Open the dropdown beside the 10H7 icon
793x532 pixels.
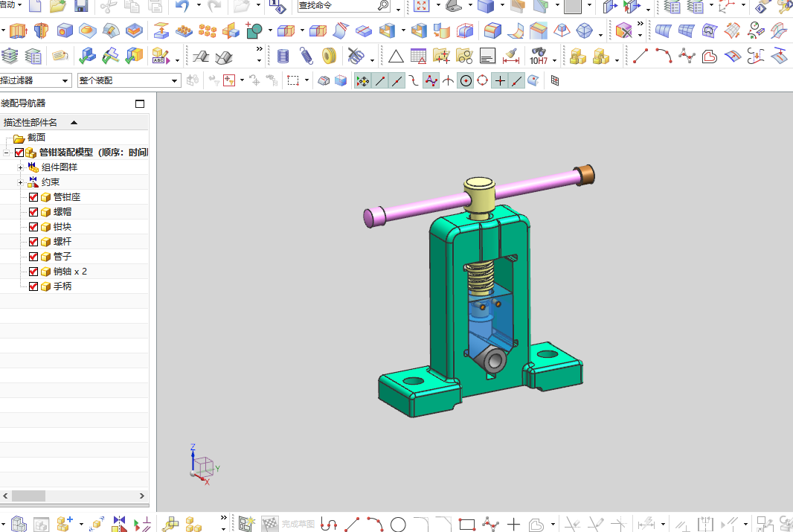[555, 60]
